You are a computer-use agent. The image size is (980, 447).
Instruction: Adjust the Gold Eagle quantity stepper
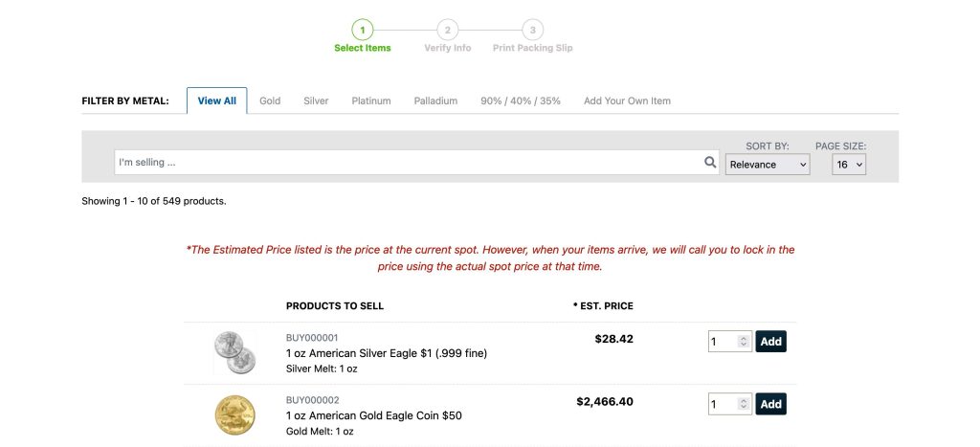tap(743, 404)
